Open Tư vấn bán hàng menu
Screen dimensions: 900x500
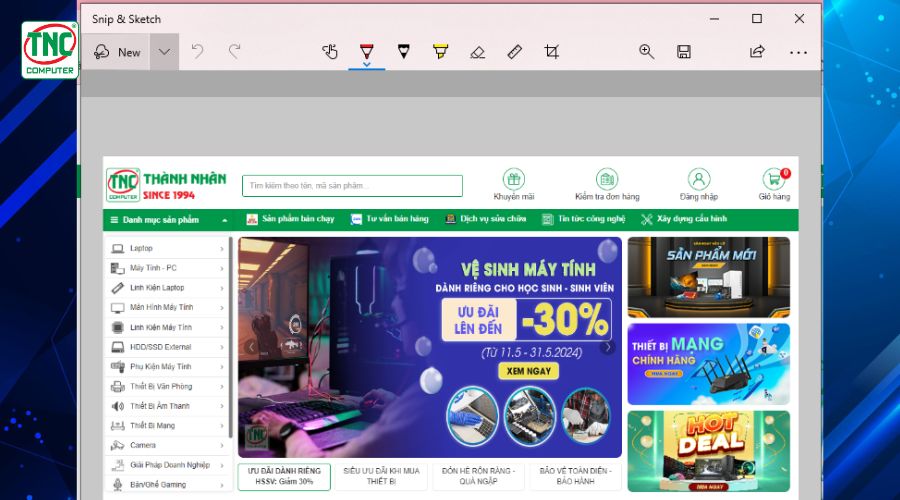click(x=390, y=219)
